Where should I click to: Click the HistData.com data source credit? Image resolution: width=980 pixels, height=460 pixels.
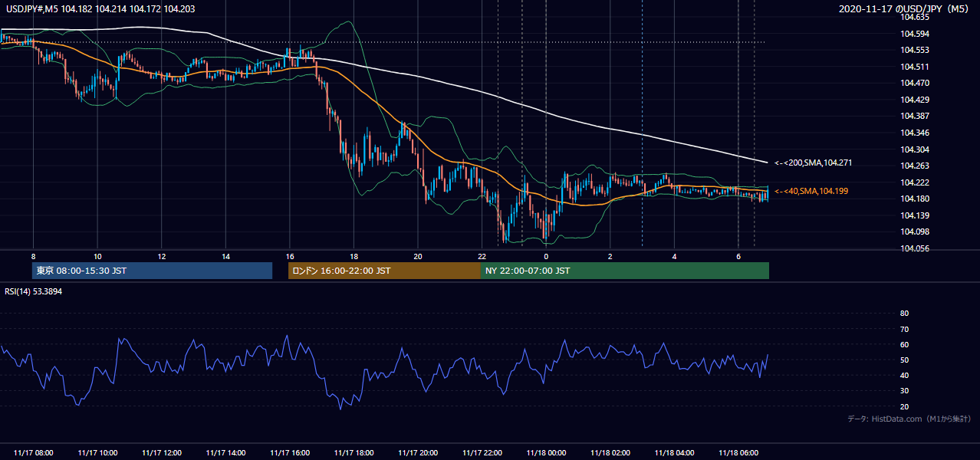tap(909, 419)
